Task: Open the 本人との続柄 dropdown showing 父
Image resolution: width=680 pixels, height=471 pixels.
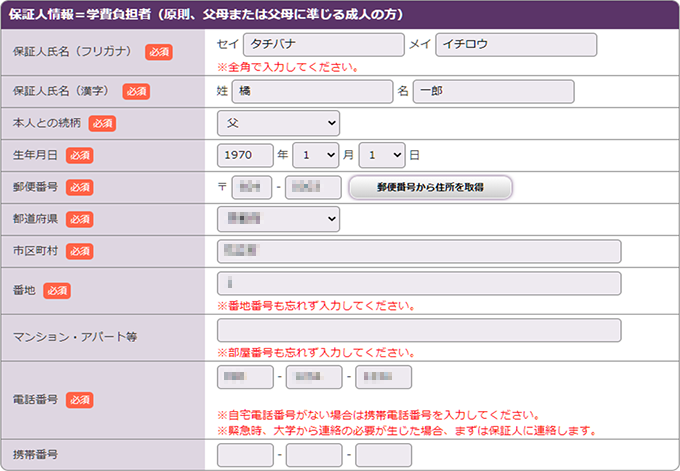Action: (278, 123)
